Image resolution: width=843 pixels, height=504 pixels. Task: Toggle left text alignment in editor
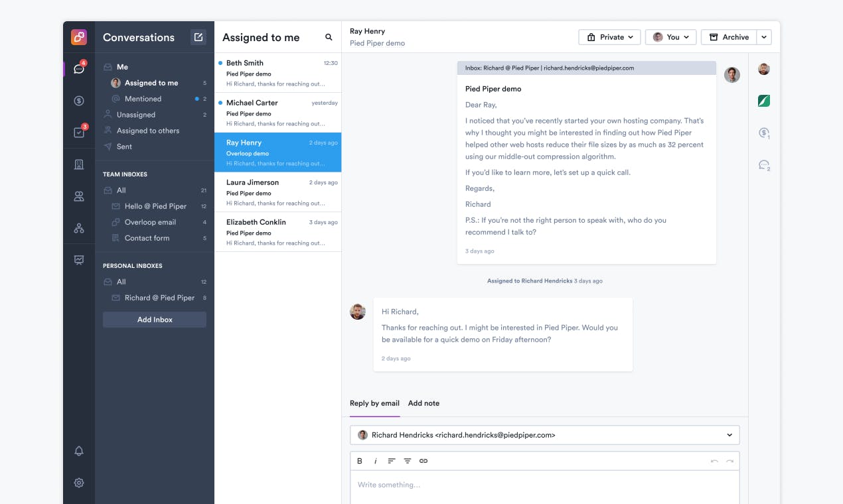[392, 461]
